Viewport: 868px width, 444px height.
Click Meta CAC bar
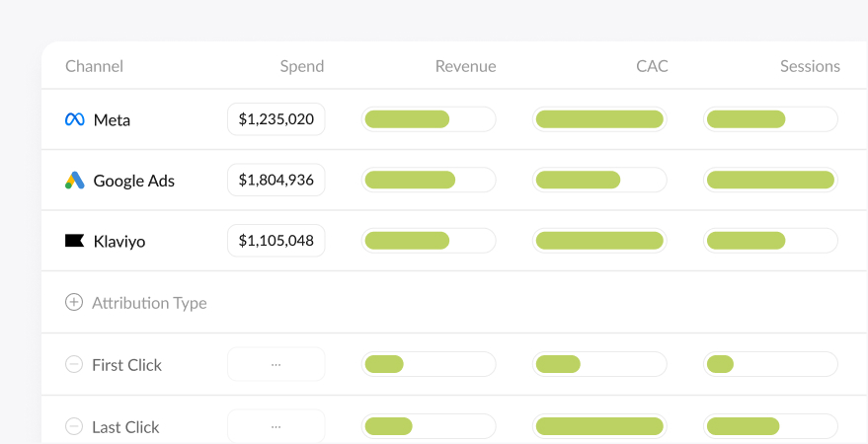click(599, 118)
